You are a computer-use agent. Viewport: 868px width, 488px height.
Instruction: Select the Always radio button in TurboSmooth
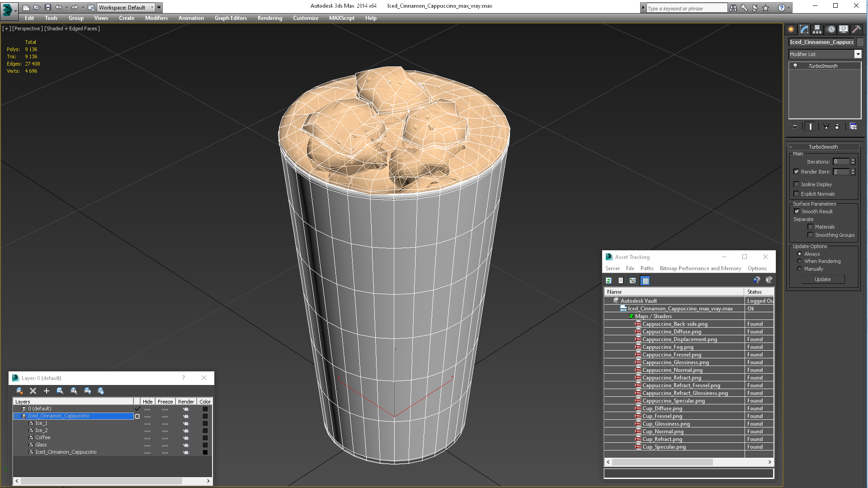pyautogui.click(x=799, y=253)
